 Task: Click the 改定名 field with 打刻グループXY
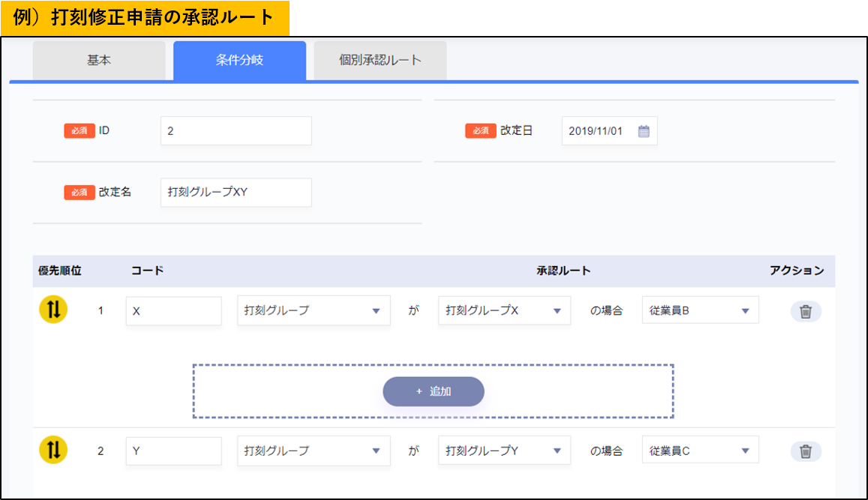(236, 192)
